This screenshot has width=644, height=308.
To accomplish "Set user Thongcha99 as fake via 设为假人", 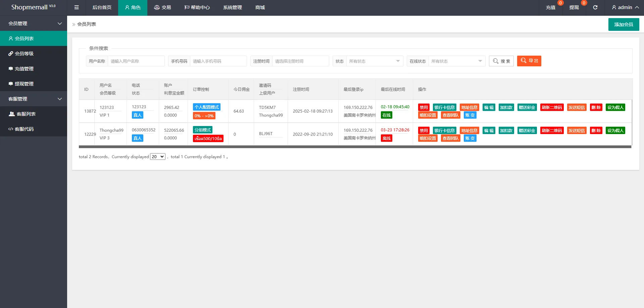I will pyautogui.click(x=615, y=130).
